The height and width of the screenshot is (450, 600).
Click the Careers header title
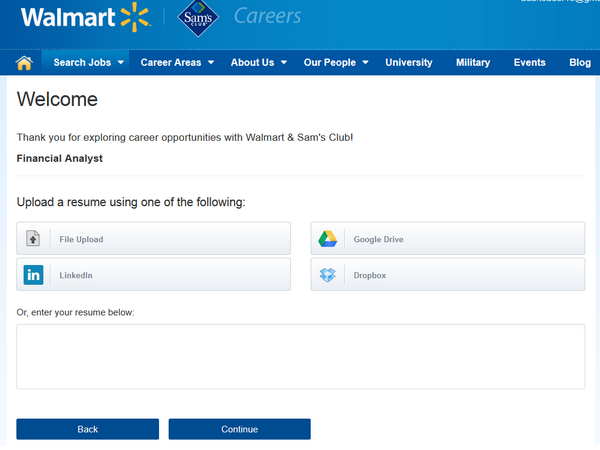click(x=267, y=16)
